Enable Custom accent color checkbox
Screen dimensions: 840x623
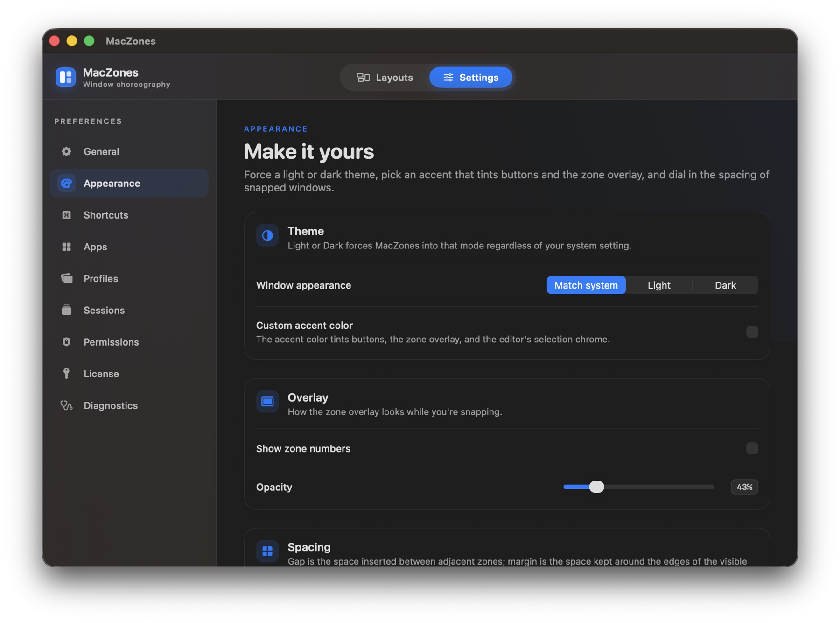(752, 332)
